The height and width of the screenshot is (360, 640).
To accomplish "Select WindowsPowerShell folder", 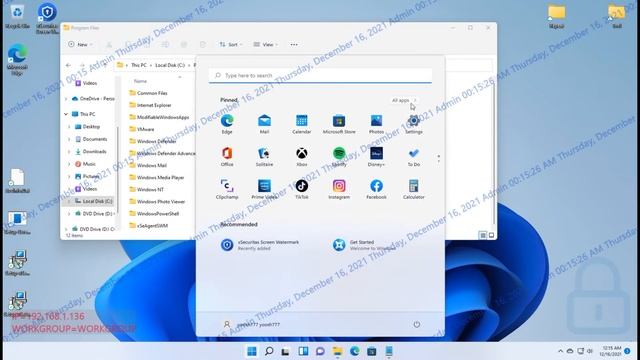I will coord(154,214).
